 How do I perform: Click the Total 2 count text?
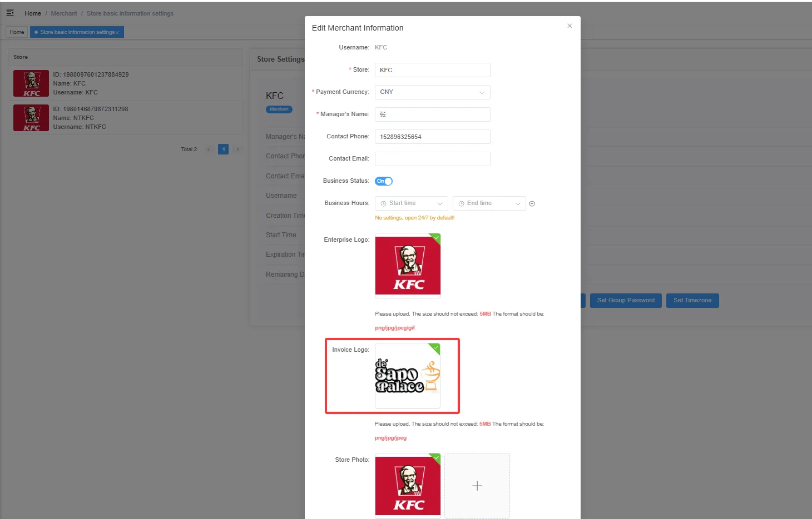point(189,149)
